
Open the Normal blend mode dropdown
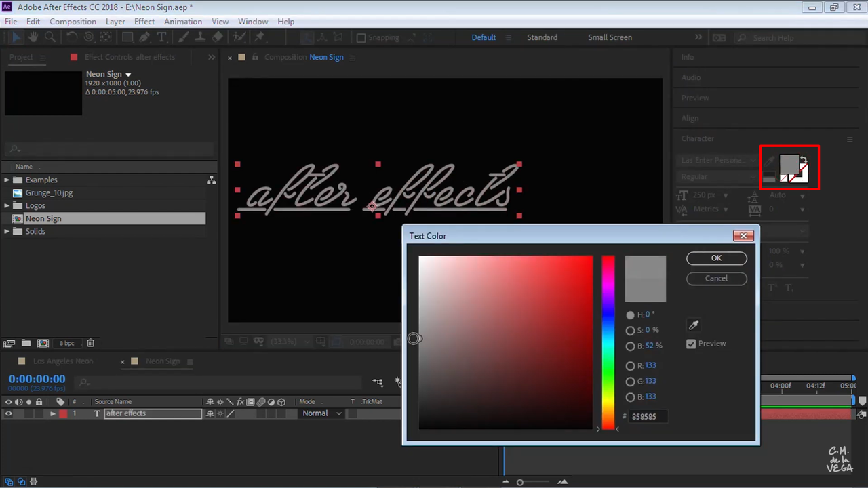pyautogui.click(x=320, y=413)
